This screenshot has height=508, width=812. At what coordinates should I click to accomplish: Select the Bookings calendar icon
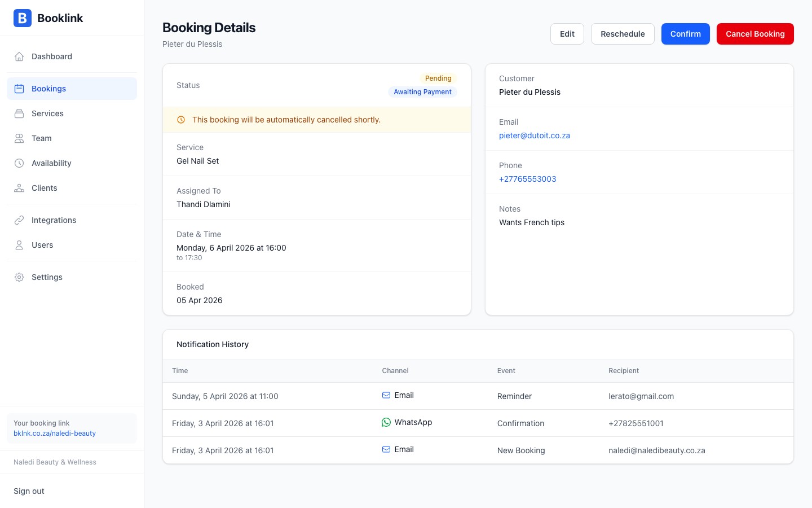coord(19,89)
